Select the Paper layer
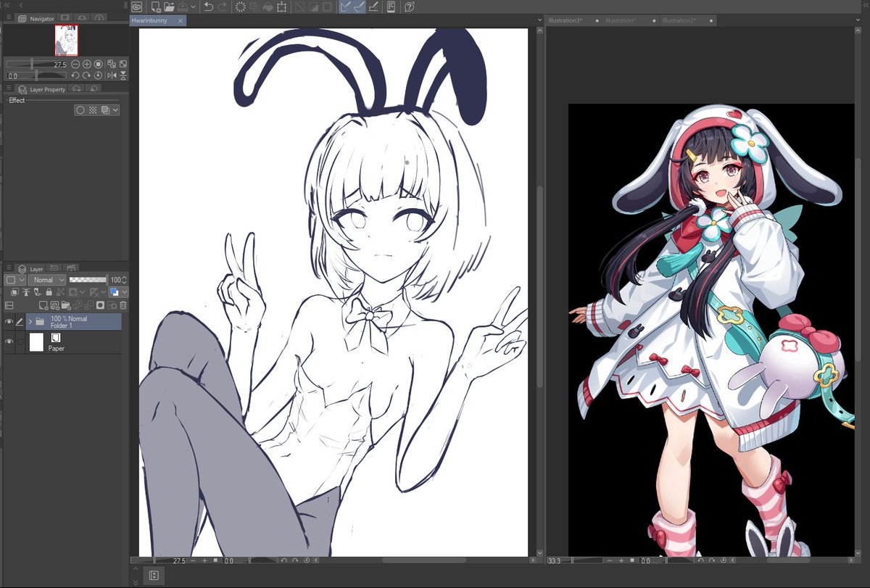 [73, 342]
